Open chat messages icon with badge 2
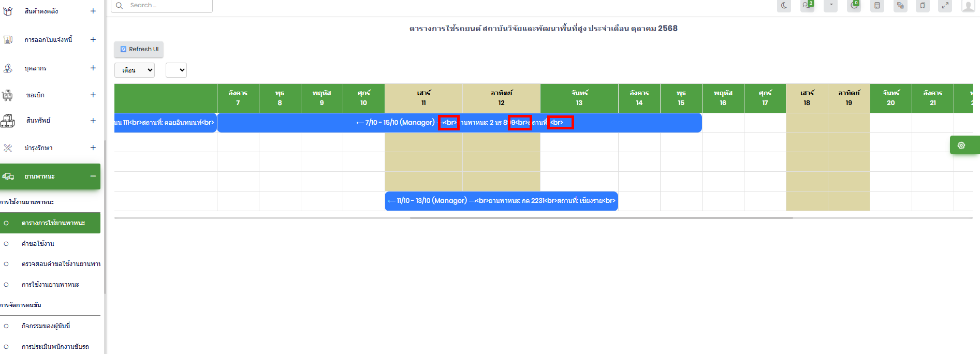Screen dimensions: 980x354 tap(807, 6)
